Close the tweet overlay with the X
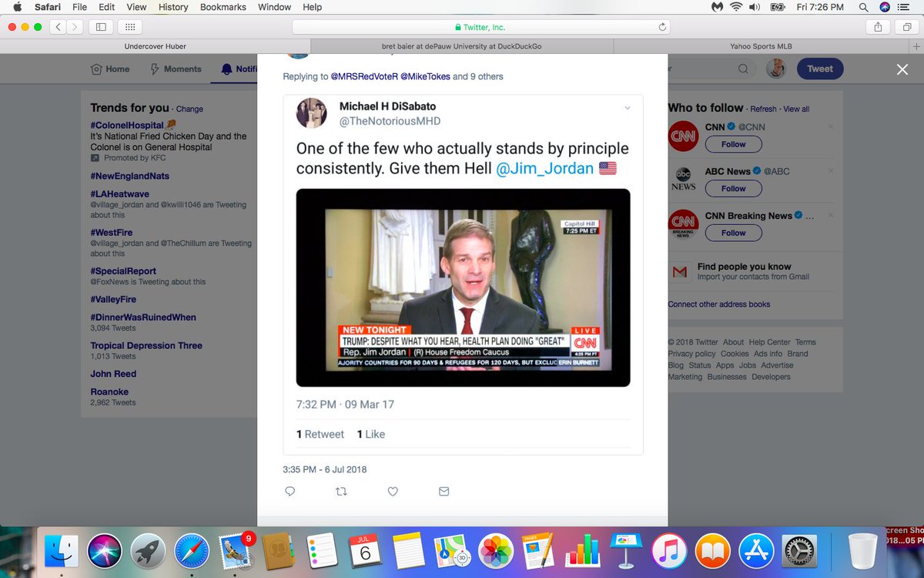Screen dimensions: 924x578 [902, 69]
